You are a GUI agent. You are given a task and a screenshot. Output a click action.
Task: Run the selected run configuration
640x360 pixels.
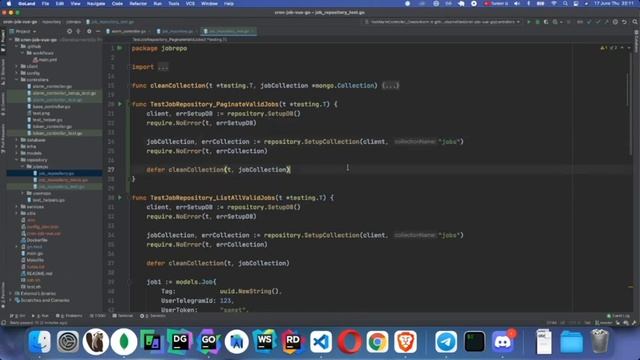[529, 22]
